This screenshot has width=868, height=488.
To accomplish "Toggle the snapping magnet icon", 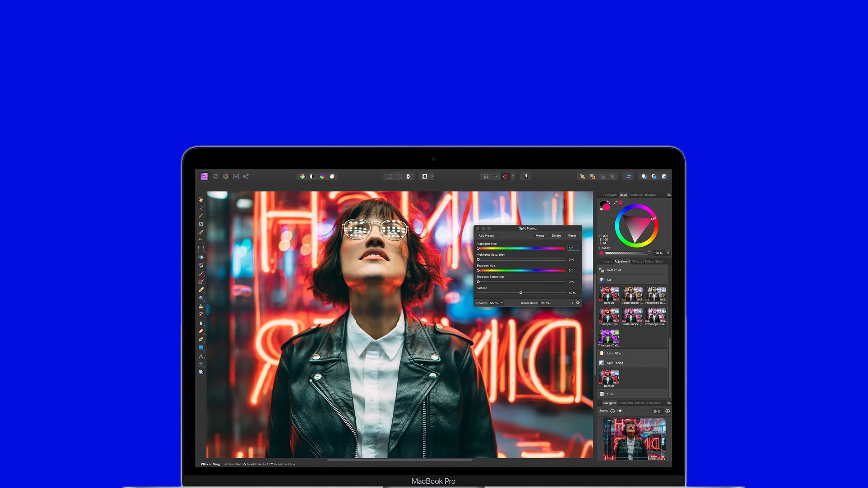I will (x=505, y=176).
